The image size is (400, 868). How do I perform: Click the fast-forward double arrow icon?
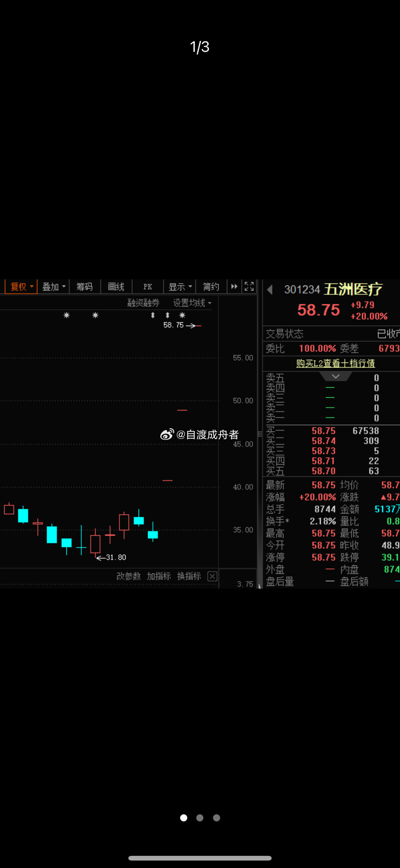coord(234,287)
